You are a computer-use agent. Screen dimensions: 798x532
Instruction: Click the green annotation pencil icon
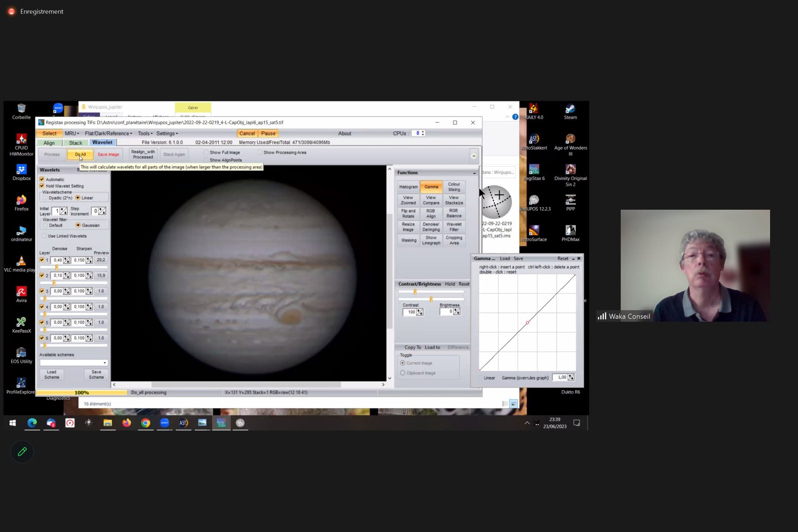pos(22,451)
